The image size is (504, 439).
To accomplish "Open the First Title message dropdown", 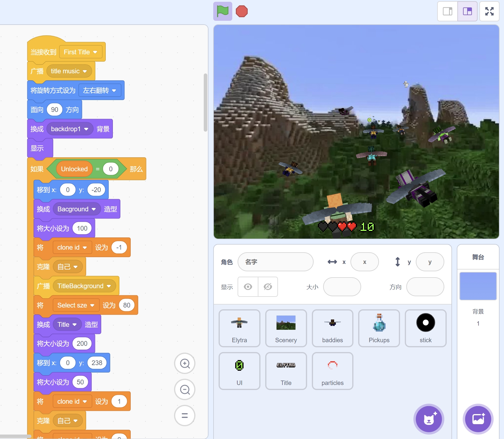I will [x=95, y=52].
